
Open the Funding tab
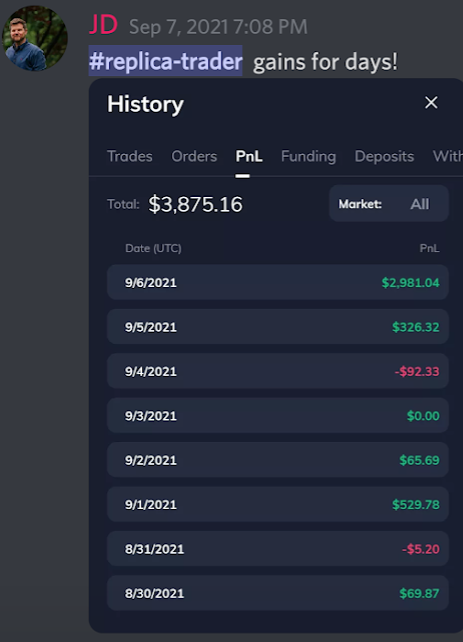pos(309,156)
